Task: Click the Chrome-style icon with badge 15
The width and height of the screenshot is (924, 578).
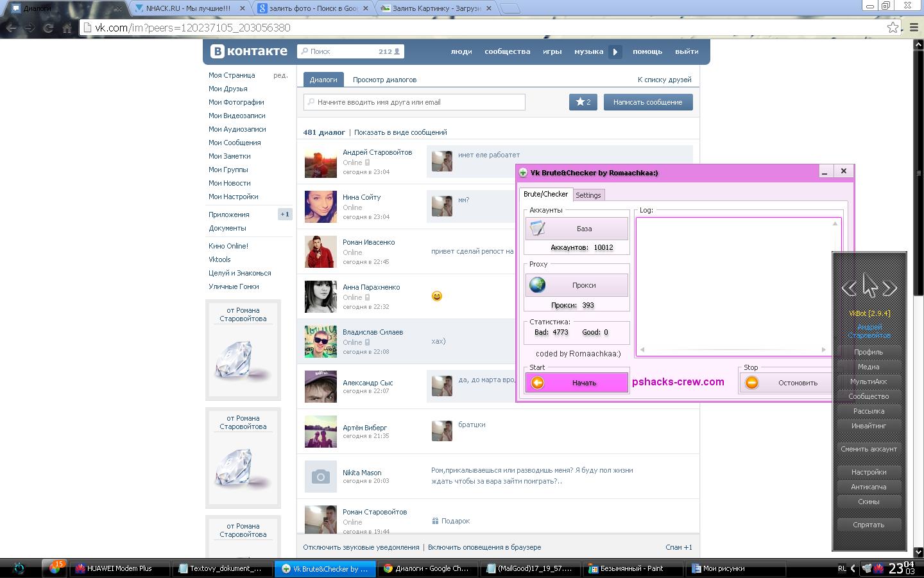Action: [x=55, y=568]
